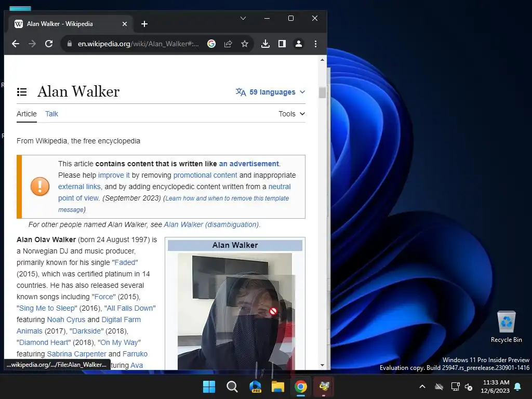Open the "Darkside" song link
This screenshot has height=399, width=532.
point(87,331)
